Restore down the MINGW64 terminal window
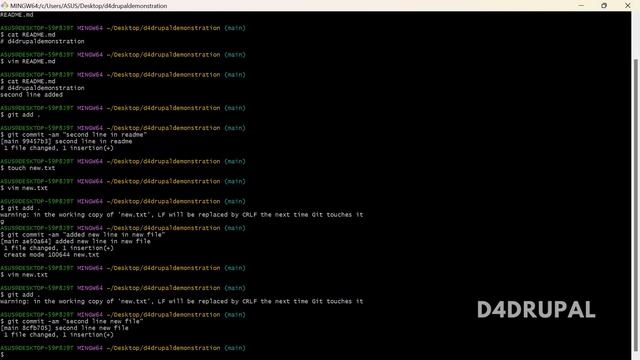Viewport: 640px width, 360px height. coord(604,6)
